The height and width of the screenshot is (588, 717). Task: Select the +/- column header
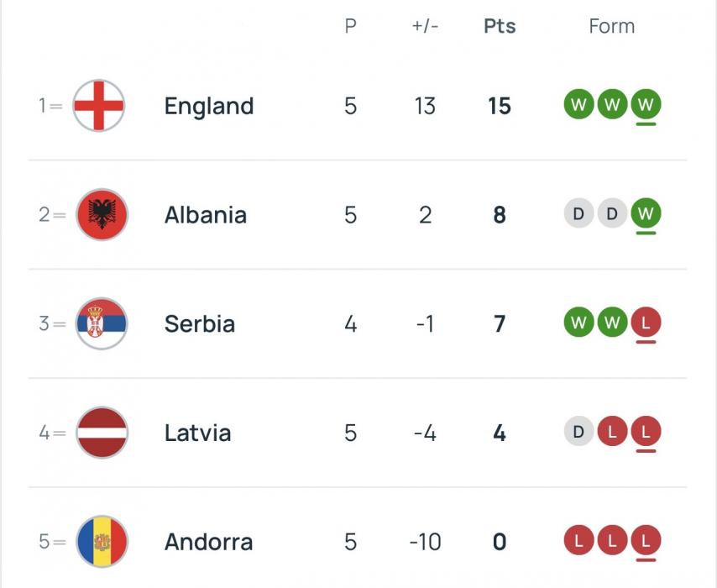click(x=425, y=26)
